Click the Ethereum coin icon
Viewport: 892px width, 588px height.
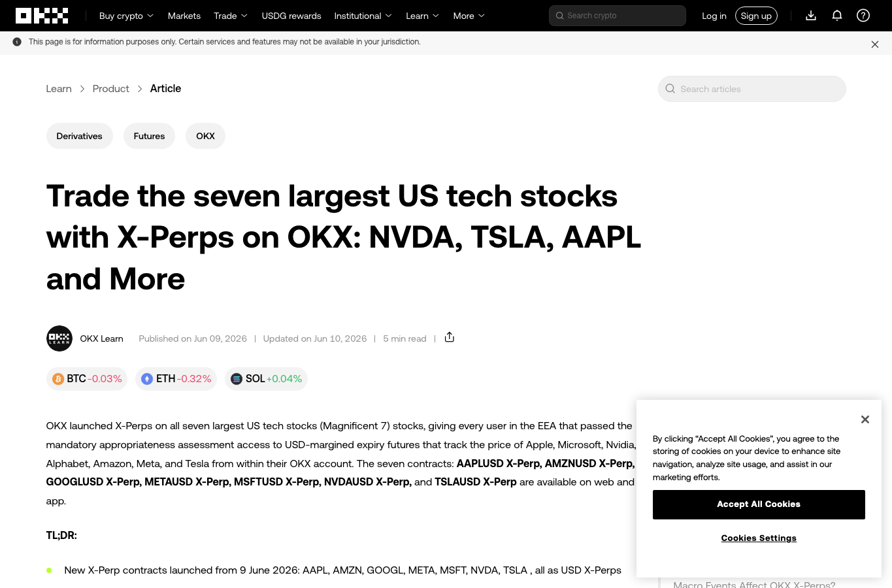point(147,379)
